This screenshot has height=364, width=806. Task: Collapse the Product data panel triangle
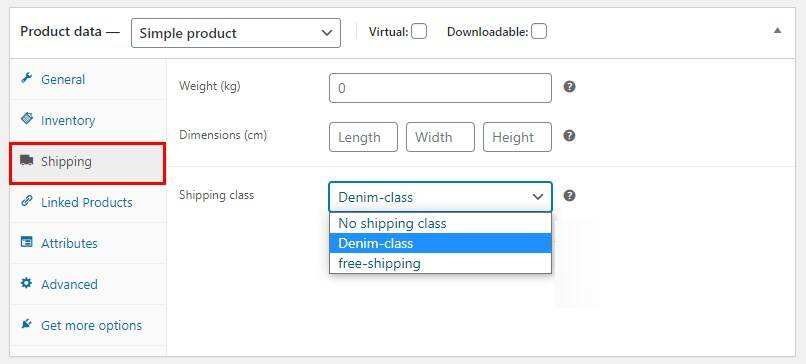[778, 31]
